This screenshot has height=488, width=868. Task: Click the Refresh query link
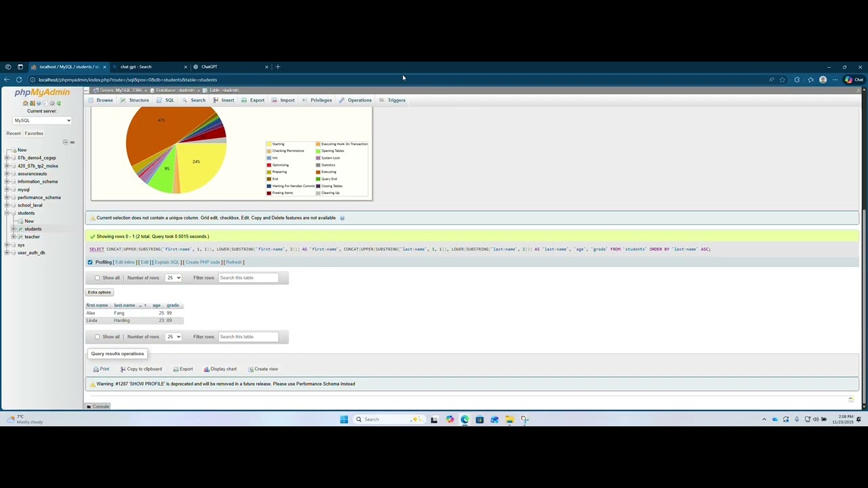(234, 262)
